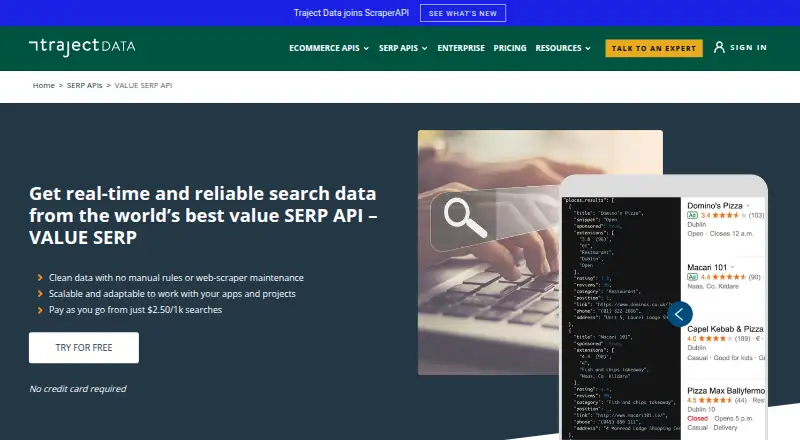
Task: Open the Resources dropdown menu
Action: (563, 48)
